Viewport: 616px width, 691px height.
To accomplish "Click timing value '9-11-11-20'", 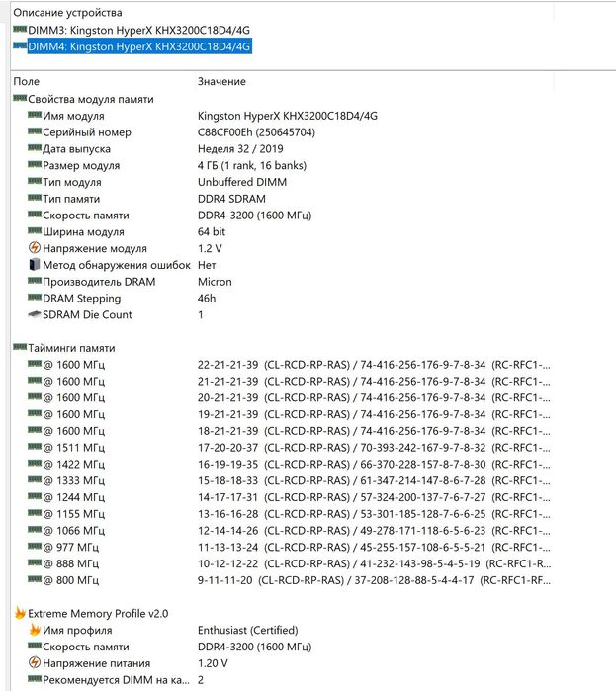I will (x=224, y=580).
